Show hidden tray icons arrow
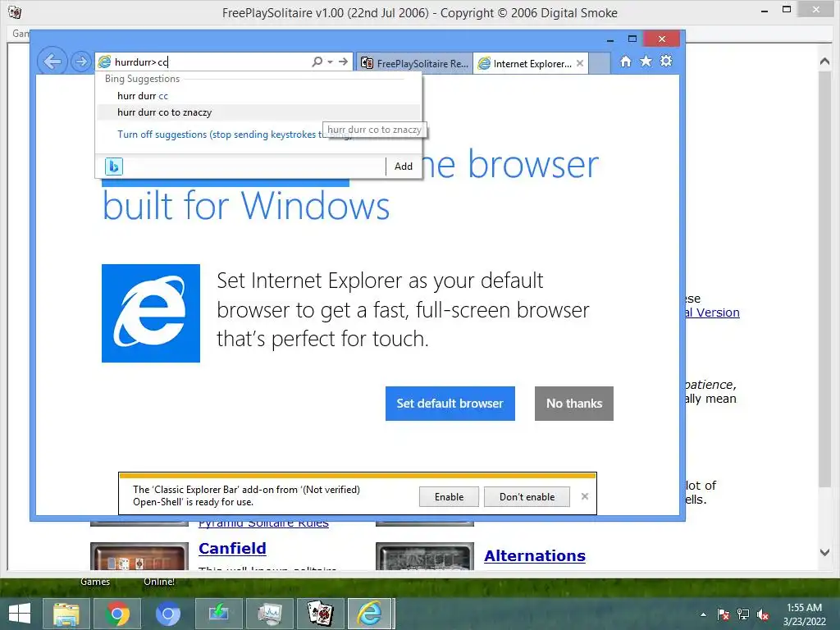 [703, 614]
